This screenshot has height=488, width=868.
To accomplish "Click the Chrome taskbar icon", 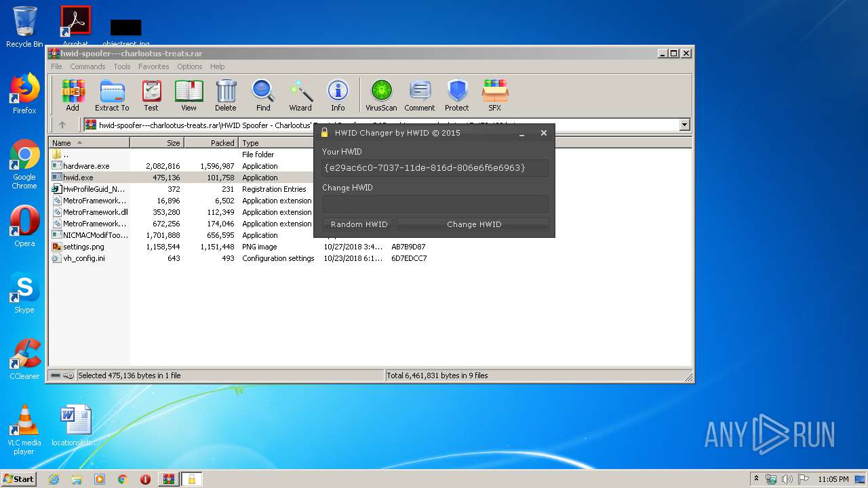I will click(x=122, y=479).
